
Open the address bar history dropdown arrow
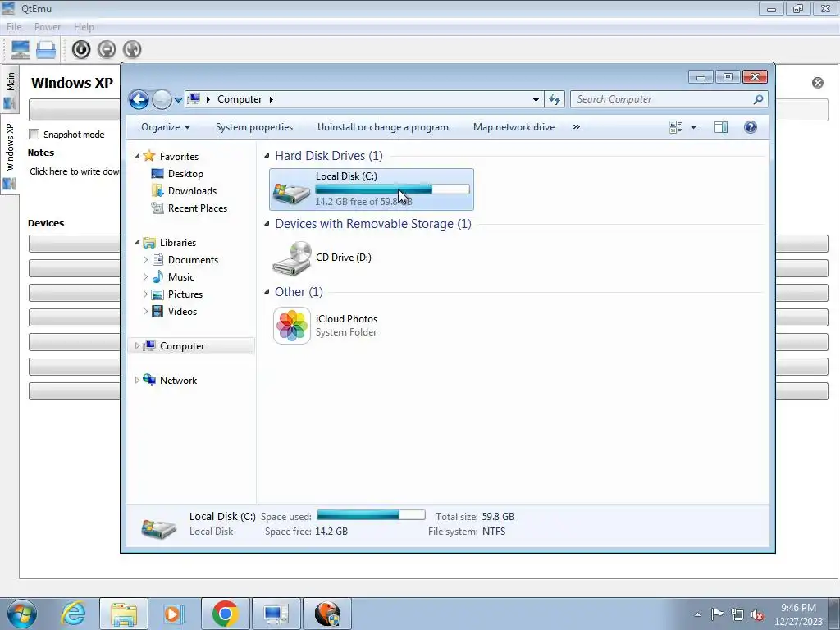(536, 99)
